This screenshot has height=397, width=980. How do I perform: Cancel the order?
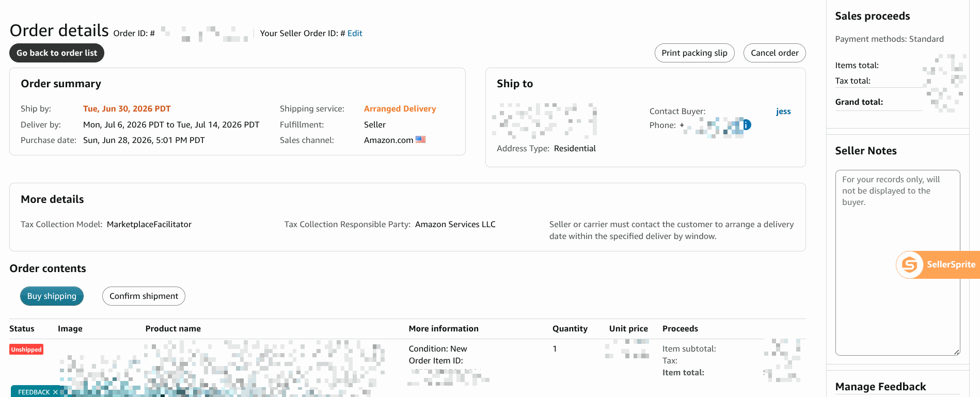(774, 53)
